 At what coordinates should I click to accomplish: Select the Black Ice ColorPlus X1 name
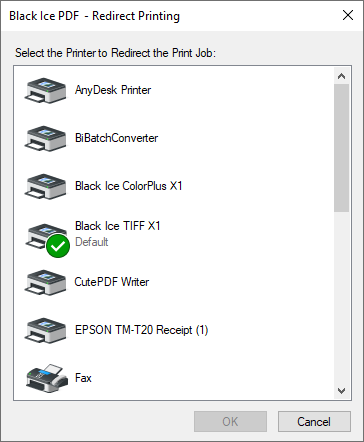click(x=129, y=186)
